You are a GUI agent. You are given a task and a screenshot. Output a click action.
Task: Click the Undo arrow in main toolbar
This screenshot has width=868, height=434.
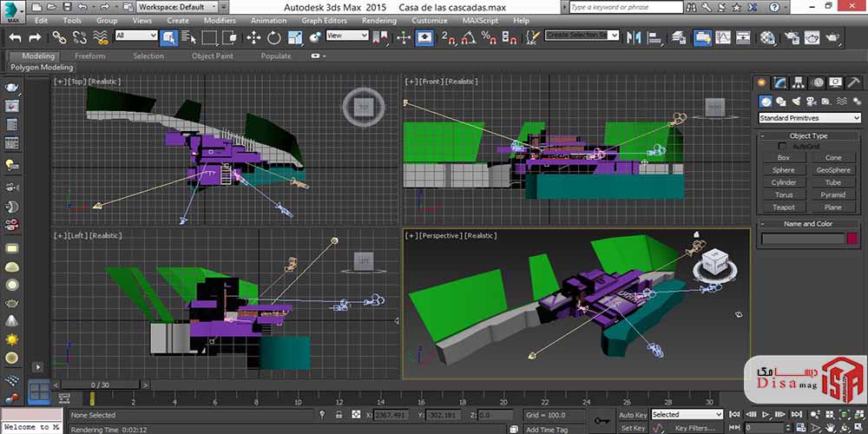point(14,37)
